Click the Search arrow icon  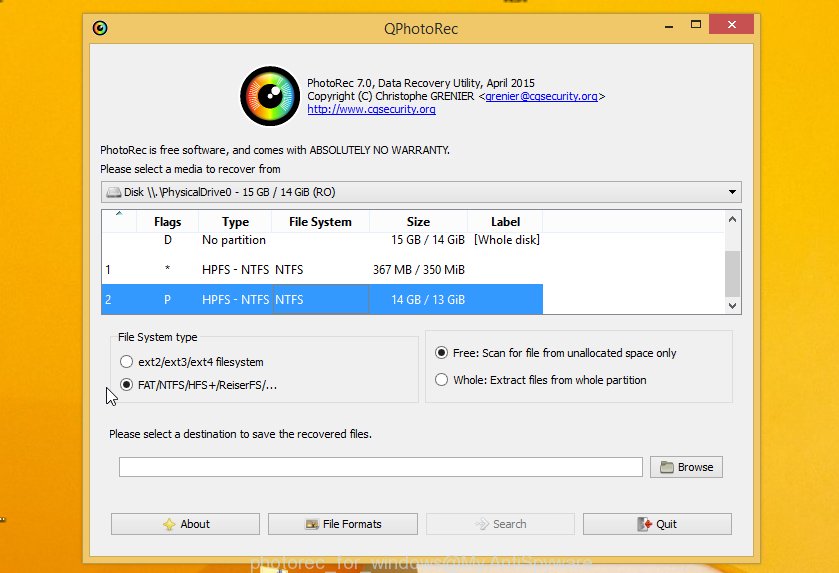(482, 524)
